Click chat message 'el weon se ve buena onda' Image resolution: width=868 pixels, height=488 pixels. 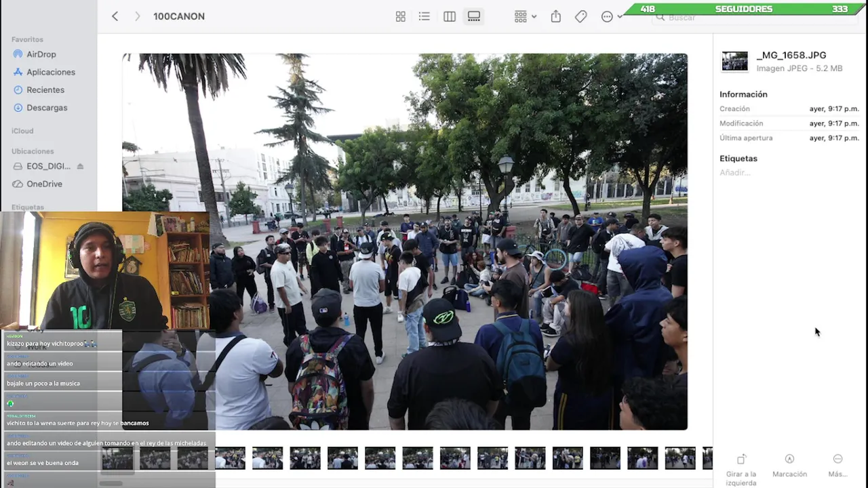pyautogui.click(x=43, y=463)
